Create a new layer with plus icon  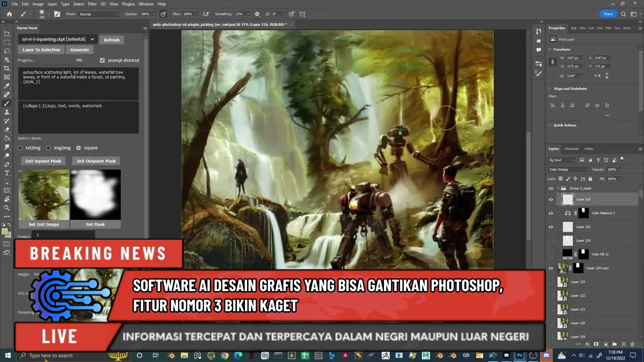[623, 344]
